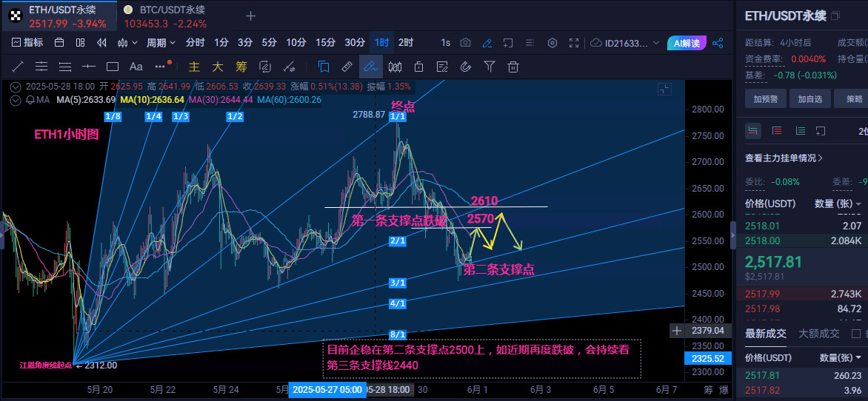Select the parallel channel lines tool
868x401 pixels.
pos(41,67)
